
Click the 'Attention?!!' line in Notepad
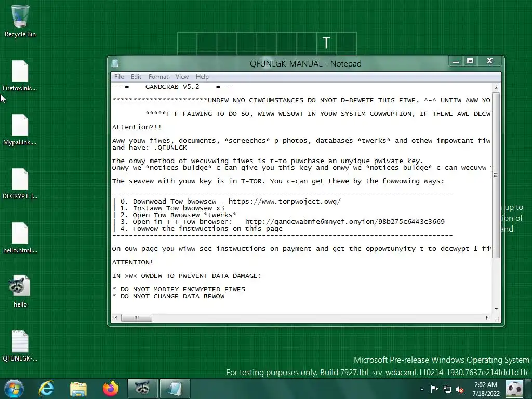[137, 127]
